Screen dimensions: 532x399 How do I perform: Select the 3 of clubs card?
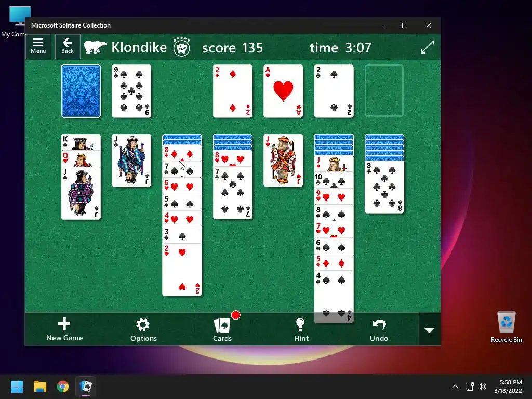pyautogui.click(x=182, y=235)
